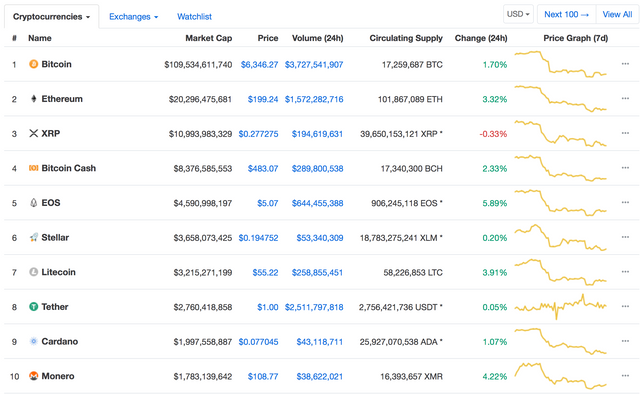Viewport: 640px width, 394px height.
Task: Sort by the Volume (24h) column header
Action: pos(318,38)
